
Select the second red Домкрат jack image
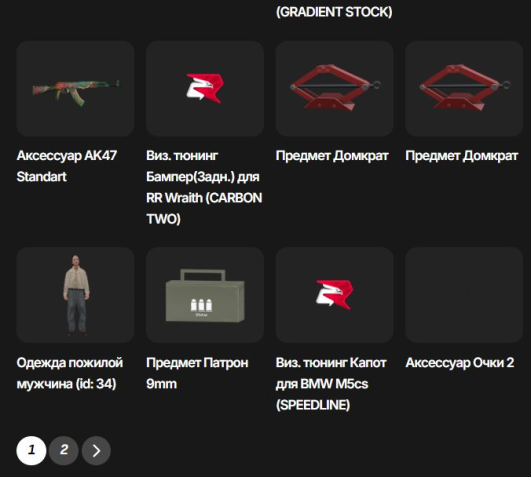[x=464, y=89]
